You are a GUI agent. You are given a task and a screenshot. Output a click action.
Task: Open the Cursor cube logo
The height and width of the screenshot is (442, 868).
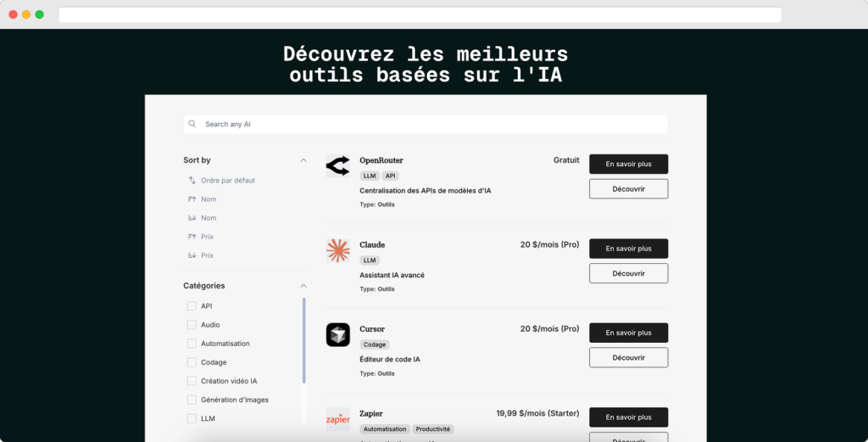(337, 334)
